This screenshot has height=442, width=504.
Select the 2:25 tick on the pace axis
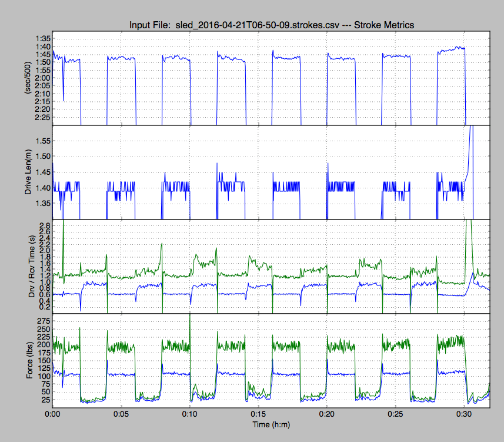[x=42, y=118]
